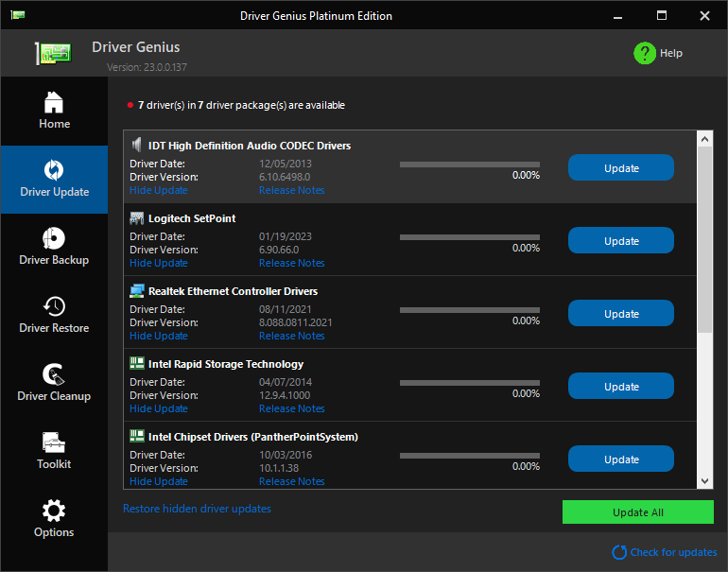Click the Toolkit toolbox icon
This screenshot has width=728, height=572.
(54, 442)
